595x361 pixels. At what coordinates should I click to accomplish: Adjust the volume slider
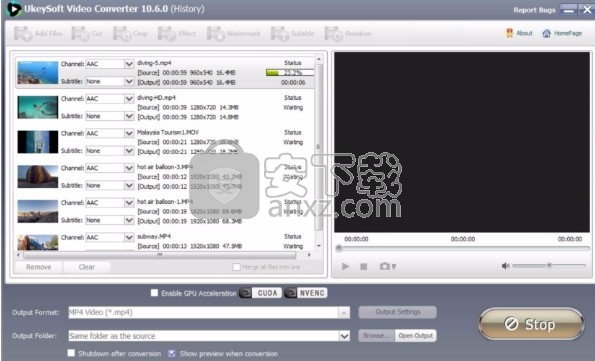[x=549, y=266]
